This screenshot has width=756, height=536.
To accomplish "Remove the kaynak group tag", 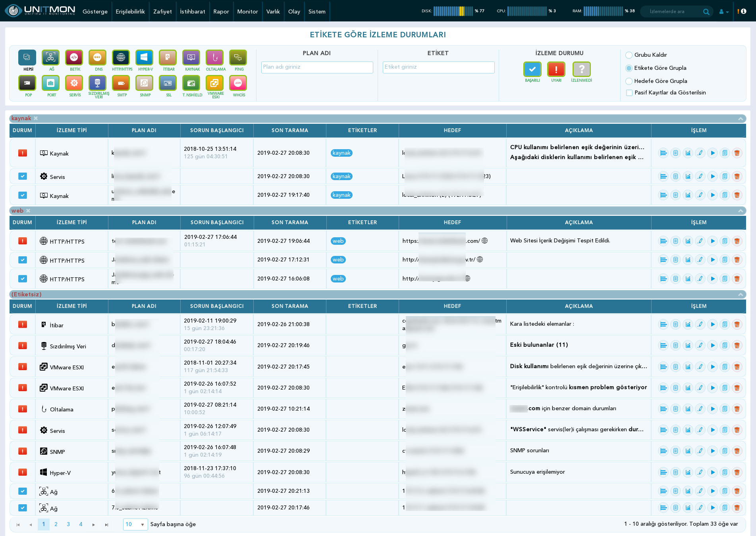I will click(x=36, y=118).
